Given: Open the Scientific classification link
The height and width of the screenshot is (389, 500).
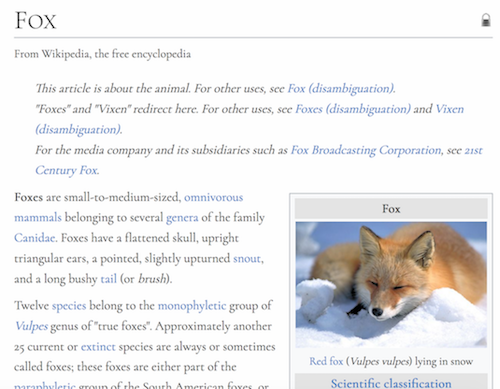Looking at the screenshot, I should (x=391, y=383).
